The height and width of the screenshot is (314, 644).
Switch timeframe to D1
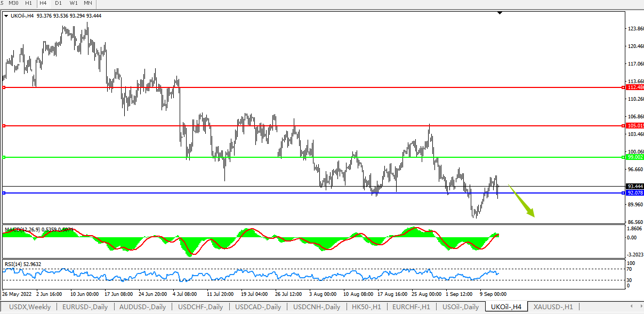click(58, 3)
